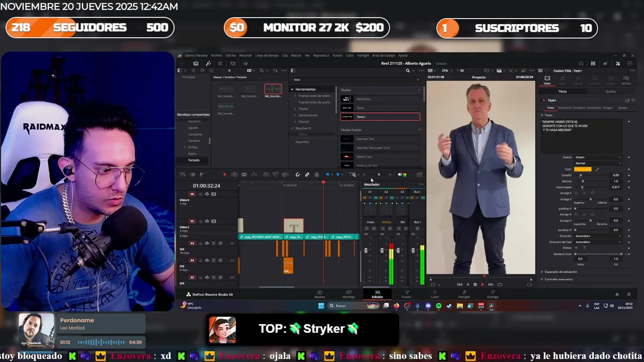644x362 pixels.
Task: Add a blue marker in timeline toolbar
Action: 338,174
